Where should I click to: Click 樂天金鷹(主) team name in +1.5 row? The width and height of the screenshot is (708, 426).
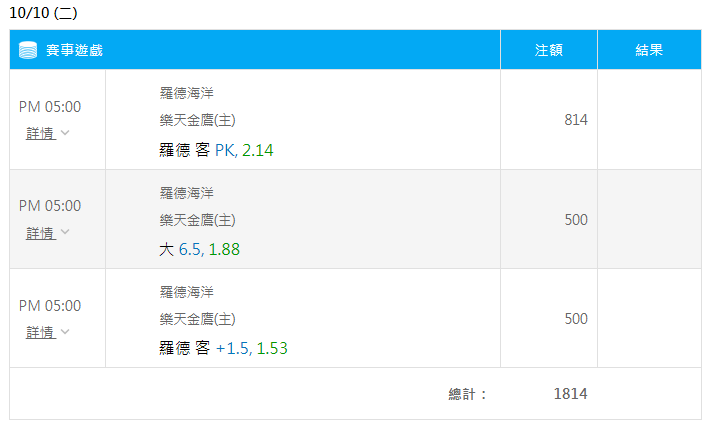click(x=197, y=319)
